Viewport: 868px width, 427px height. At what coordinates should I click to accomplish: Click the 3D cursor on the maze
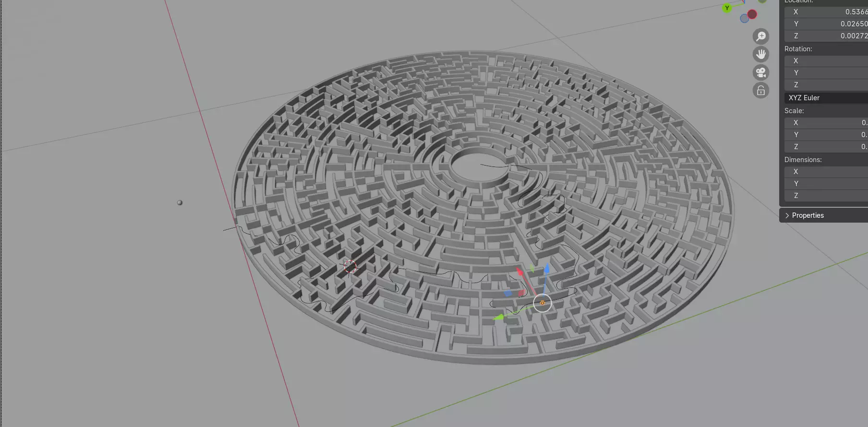(350, 267)
